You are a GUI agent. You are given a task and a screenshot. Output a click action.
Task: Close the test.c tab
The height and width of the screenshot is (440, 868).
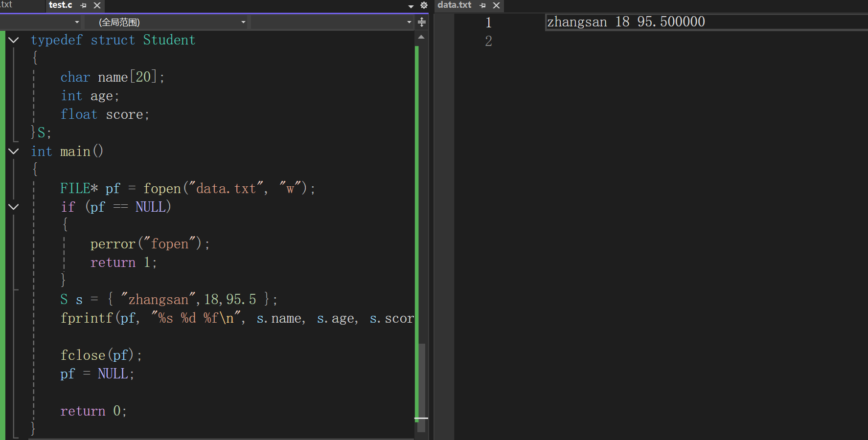coord(97,5)
